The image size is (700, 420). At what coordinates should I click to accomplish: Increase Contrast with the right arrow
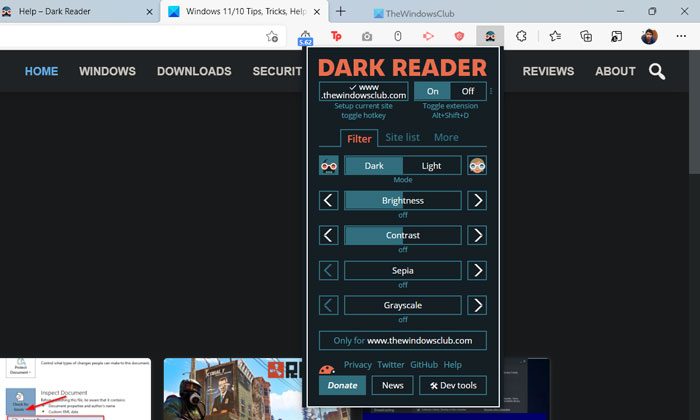pos(477,235)
